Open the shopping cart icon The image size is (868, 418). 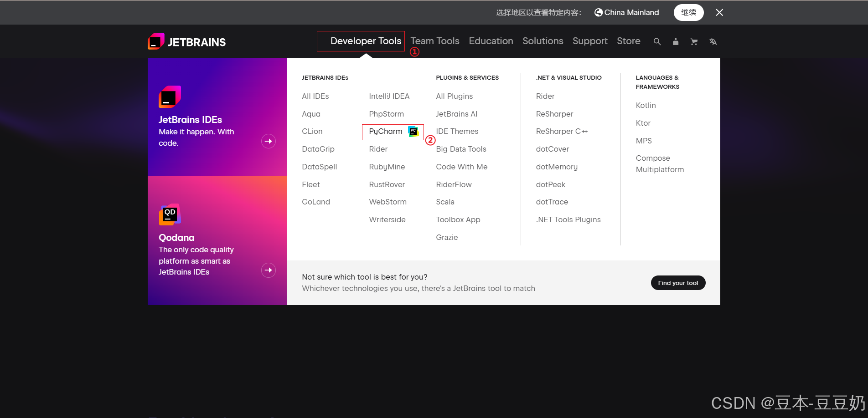click(694, 41)
